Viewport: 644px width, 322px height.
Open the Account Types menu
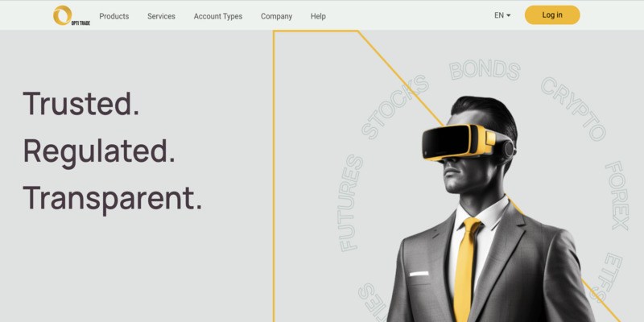pyautogui.click(x=218, y=16)
